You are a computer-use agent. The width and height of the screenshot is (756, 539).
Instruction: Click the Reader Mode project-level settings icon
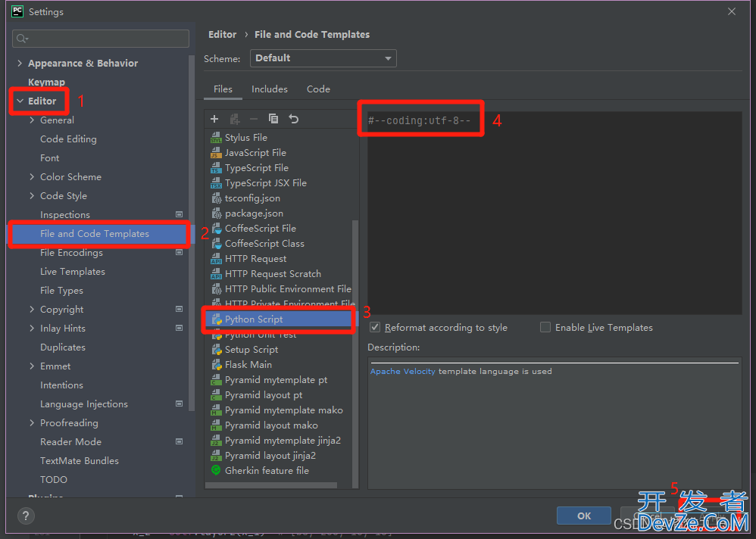[179, 441]
